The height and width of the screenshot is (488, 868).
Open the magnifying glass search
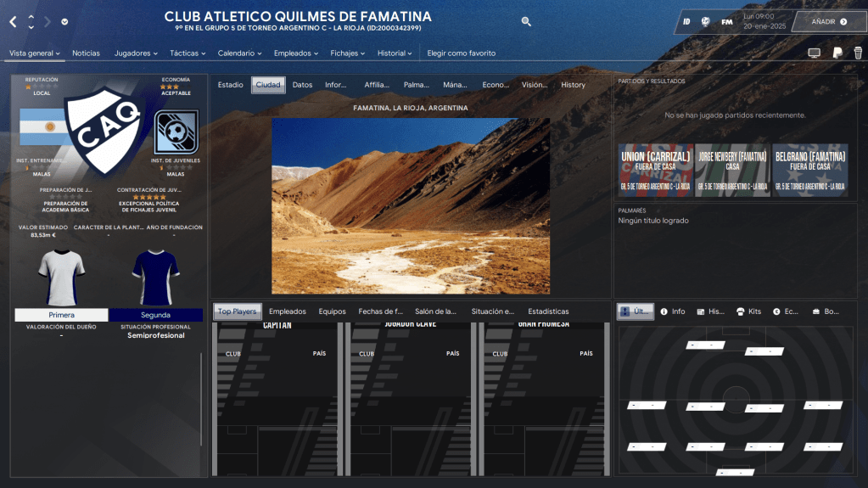(x=526, y=22)
